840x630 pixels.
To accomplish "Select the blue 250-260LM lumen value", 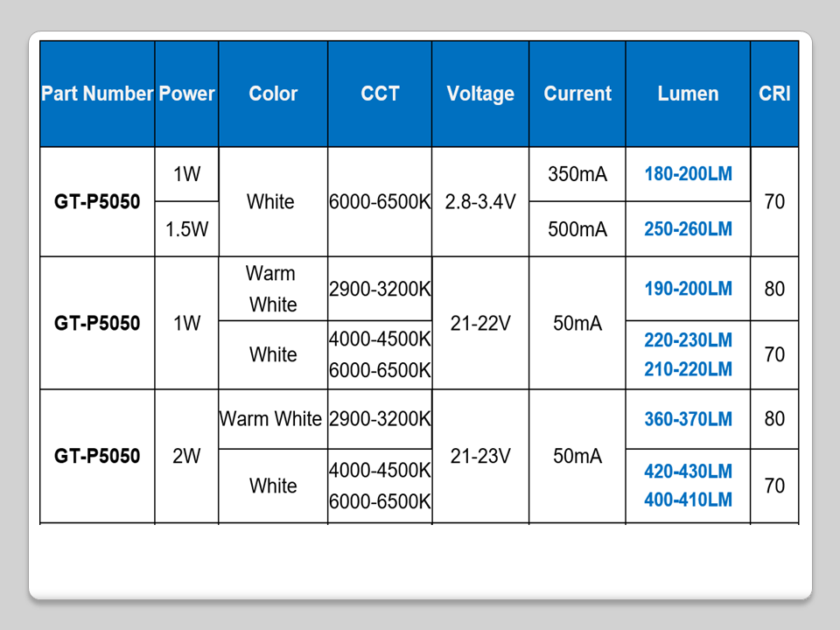I will pyautogui.click(x=688, y=229).
